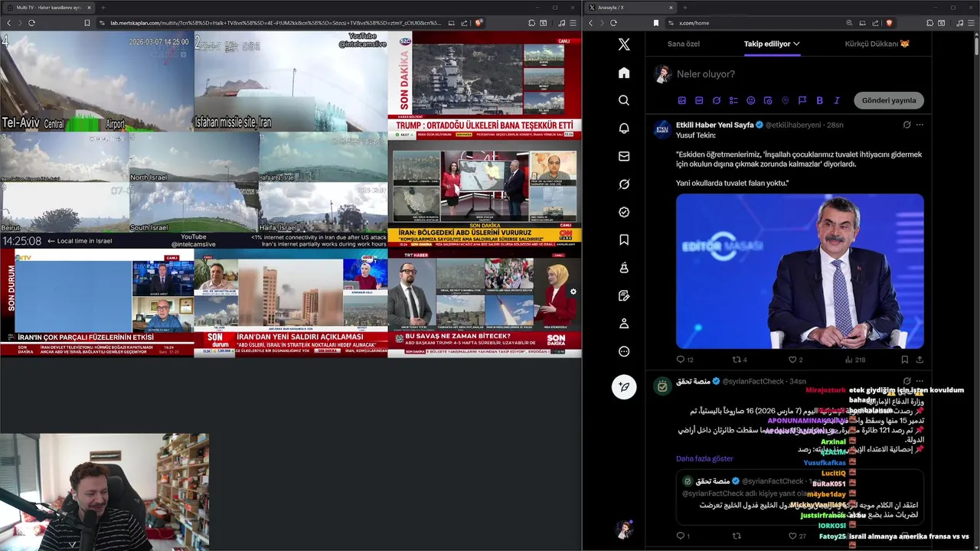Switch to Sana özel tab
Image resolution: width=980 pixels, height=551 pixels.
(x=684, y=44)
